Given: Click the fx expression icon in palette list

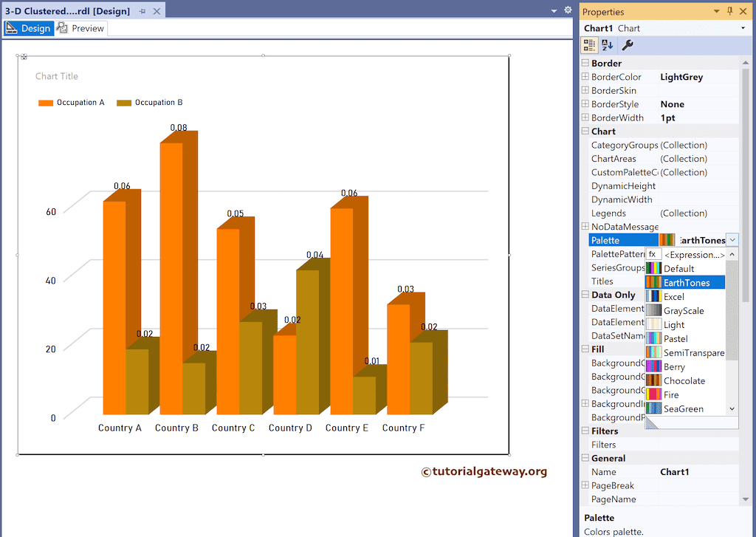Looking at the screenshot, I should click(653, 254).
